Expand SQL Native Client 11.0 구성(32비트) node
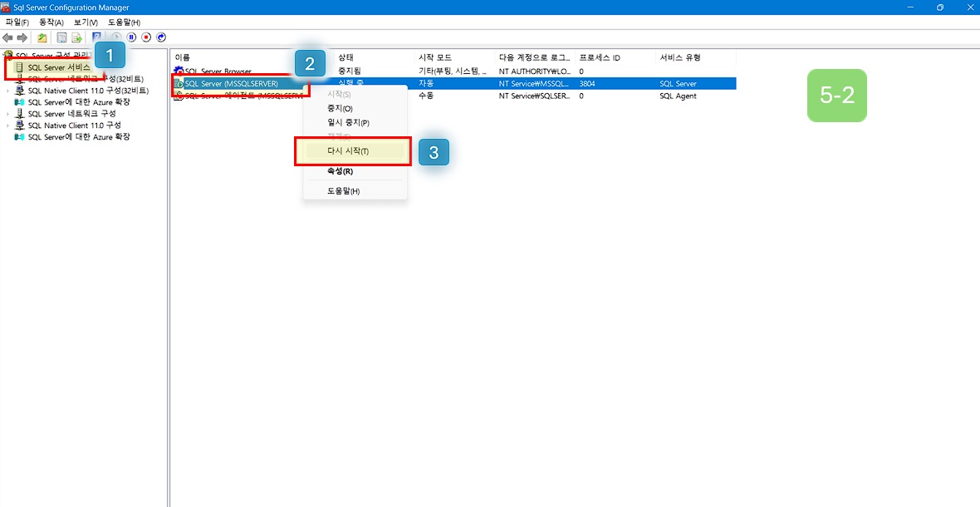980x507 pixels. (x=7, y=91)
